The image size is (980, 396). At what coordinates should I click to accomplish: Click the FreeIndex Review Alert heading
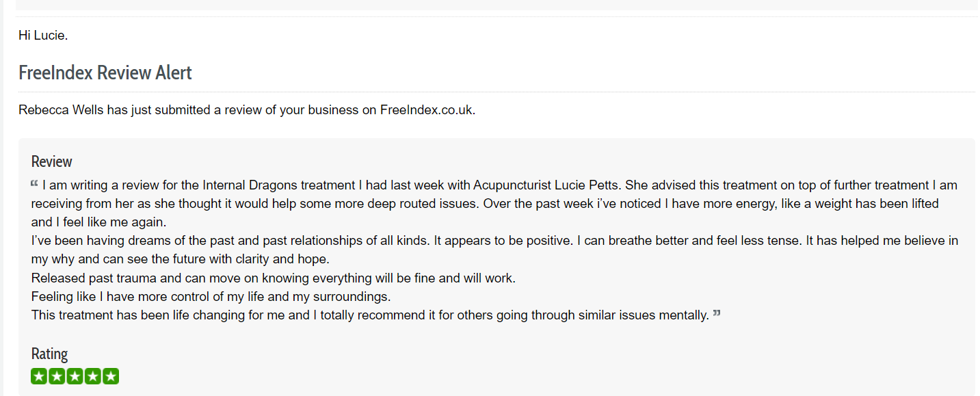tap(105, 72)
